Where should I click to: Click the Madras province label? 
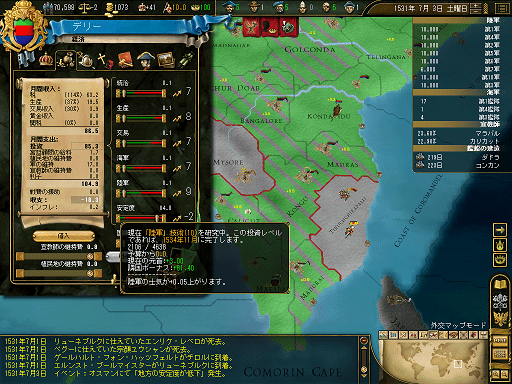(x=343, y=164)
